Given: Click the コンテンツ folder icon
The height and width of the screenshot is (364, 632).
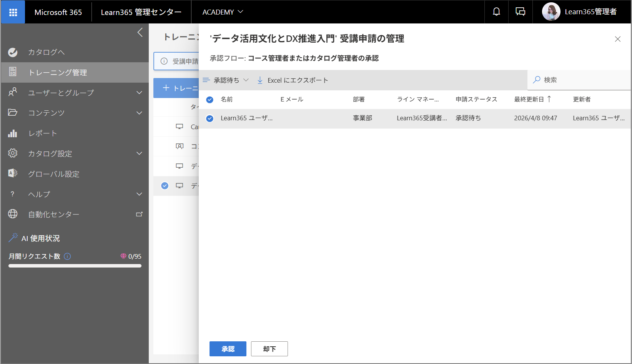Looking at the screenshot, I should [13, 113].
